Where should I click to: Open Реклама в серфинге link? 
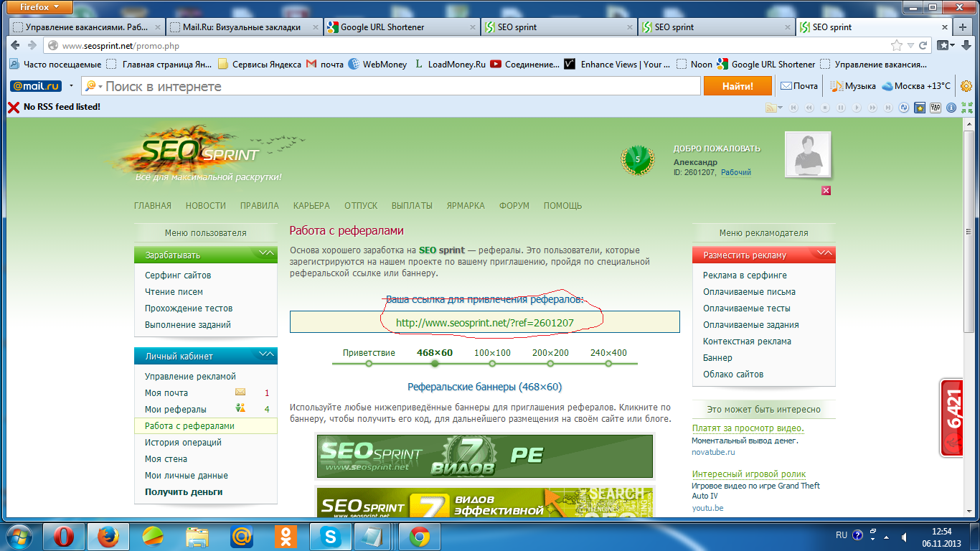(x=745, y=275)
